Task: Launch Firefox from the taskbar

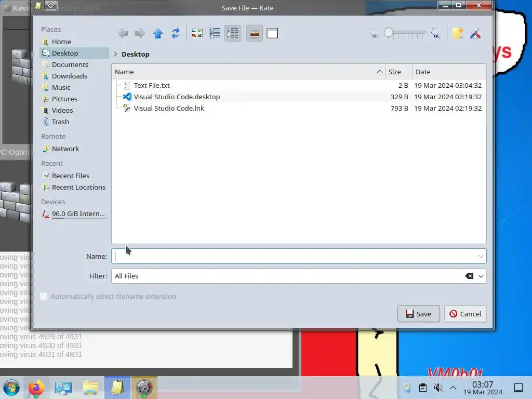Action: pos(36,388)
